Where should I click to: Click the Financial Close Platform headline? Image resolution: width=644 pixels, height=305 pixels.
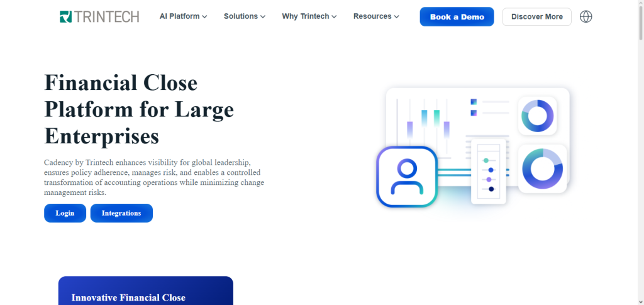(139, 109)
